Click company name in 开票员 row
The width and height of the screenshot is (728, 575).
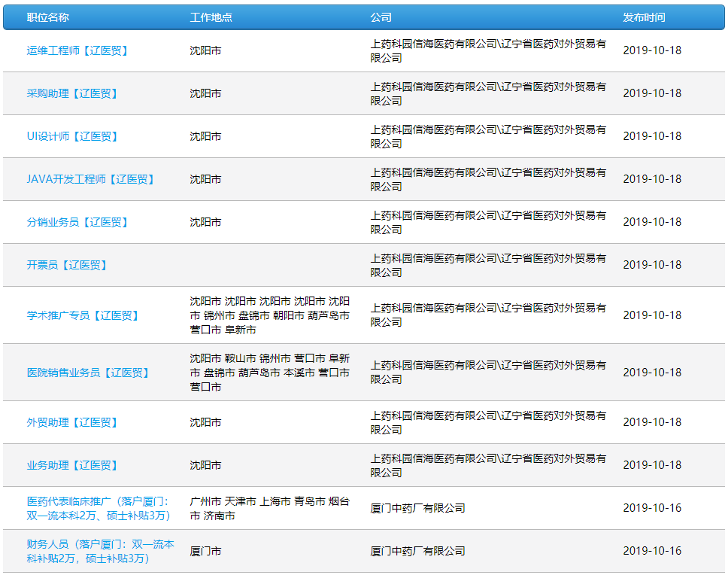point(488,265)
